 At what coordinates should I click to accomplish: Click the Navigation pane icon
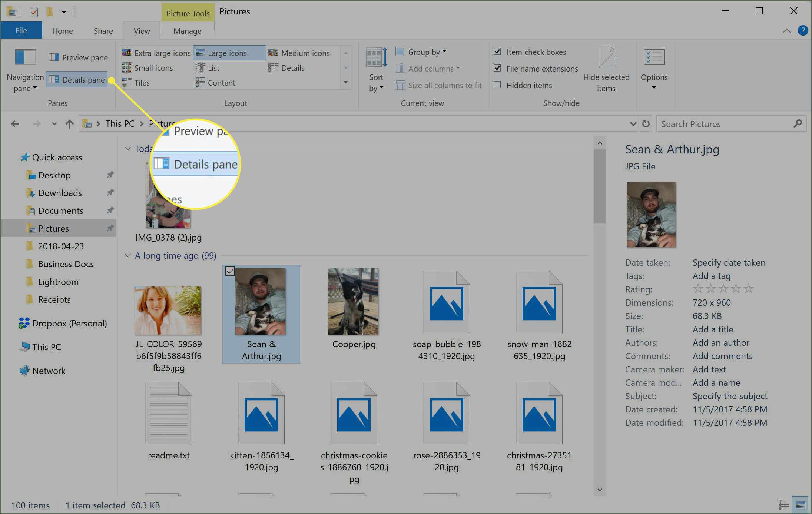tap(25, 57)
